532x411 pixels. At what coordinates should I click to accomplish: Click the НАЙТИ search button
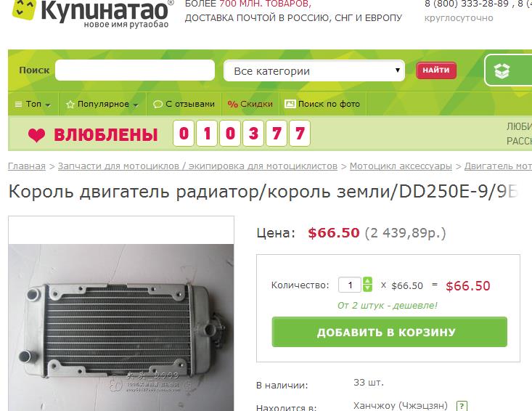tap(436, 70)
